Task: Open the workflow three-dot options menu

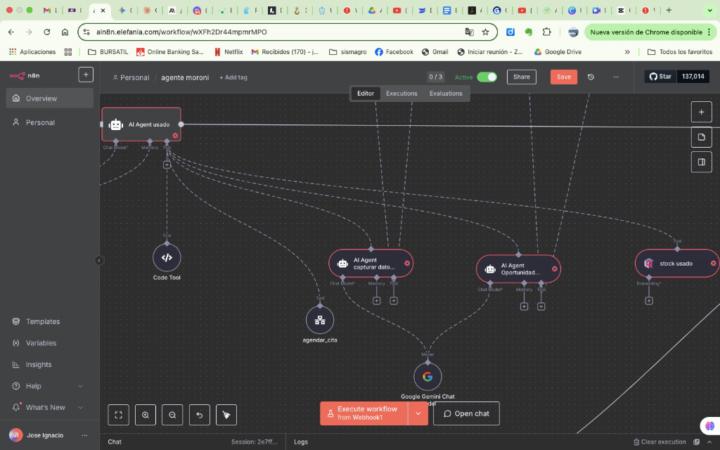Action: pyautogui.click(x=615, y=77)
